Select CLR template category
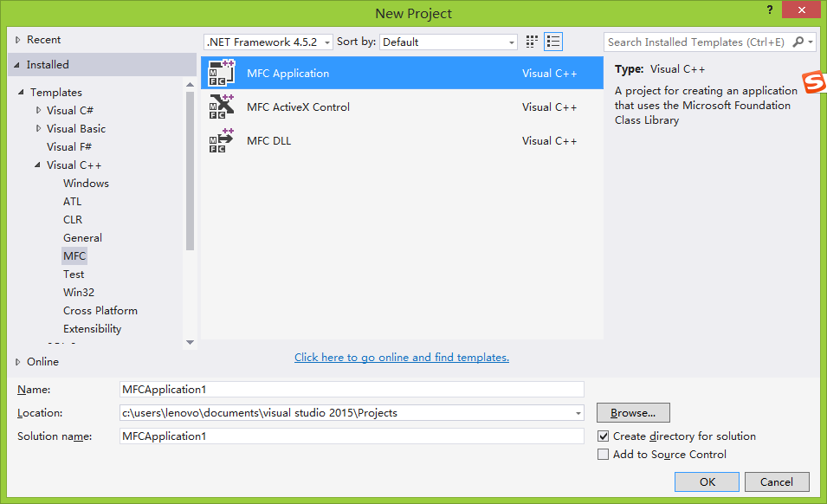 click(73, 219)
